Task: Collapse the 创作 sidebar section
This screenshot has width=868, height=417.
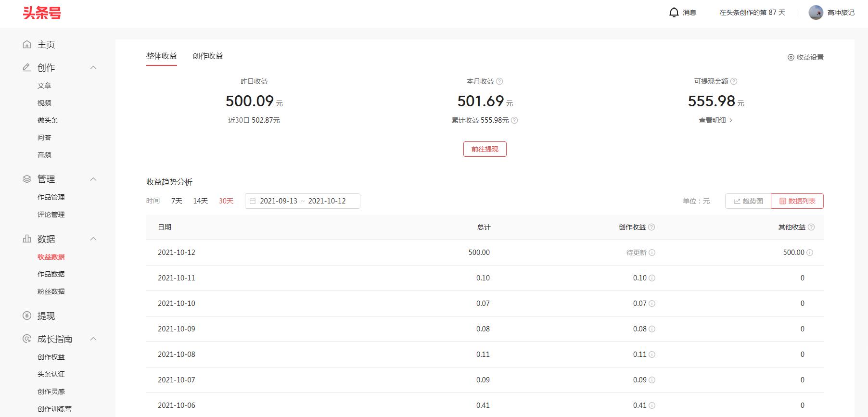Action: tap(93, 68)
